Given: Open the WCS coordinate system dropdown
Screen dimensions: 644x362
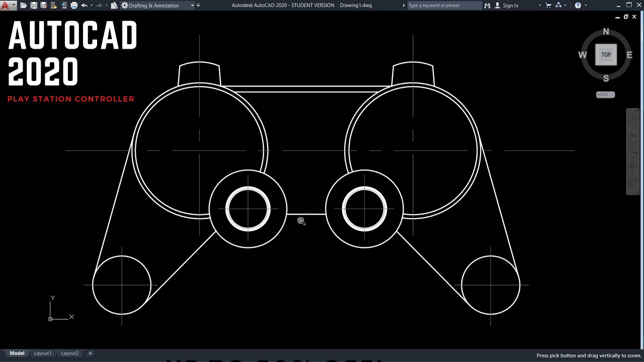Looking at the screenshot, I should point(605,95).
